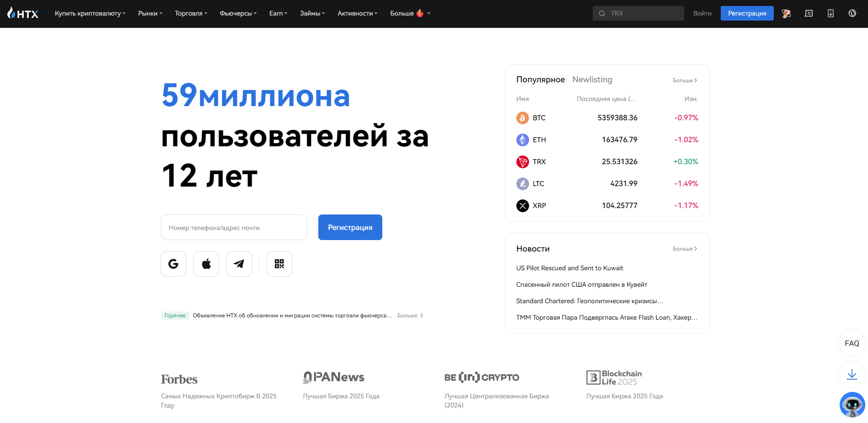Open the chat message icon in header
This screenshot has height=423, width=868.
809,13
